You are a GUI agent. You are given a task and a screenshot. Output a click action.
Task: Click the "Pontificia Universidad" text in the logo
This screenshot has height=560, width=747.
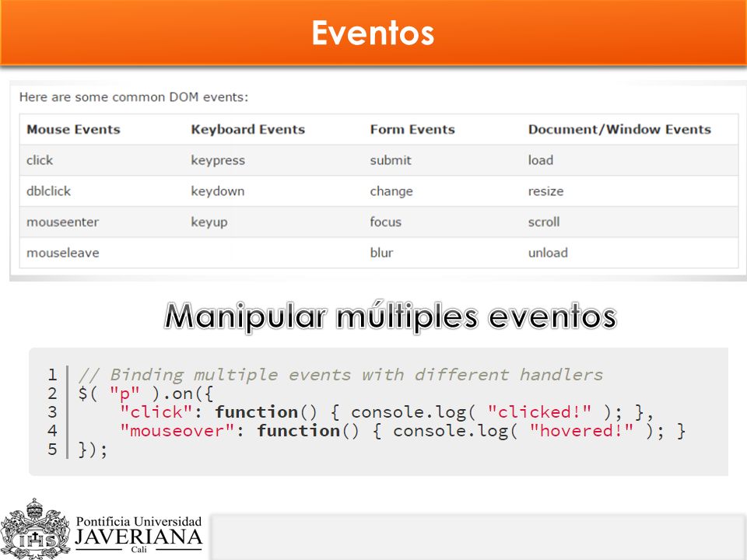[139, 521]
